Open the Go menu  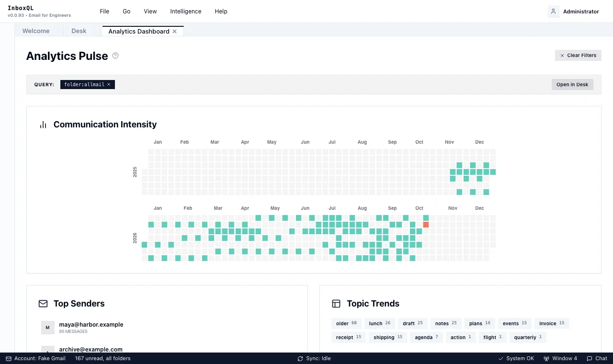coord(126,11)
